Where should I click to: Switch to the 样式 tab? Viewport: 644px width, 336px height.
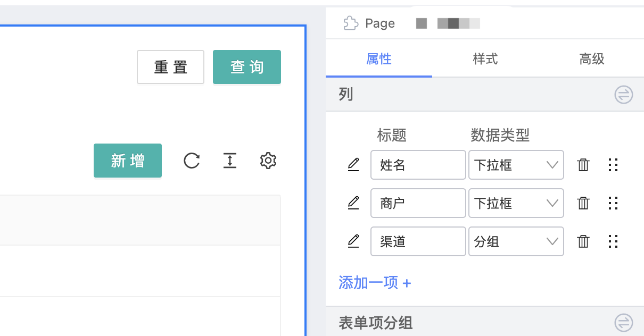tap(485, 58)
